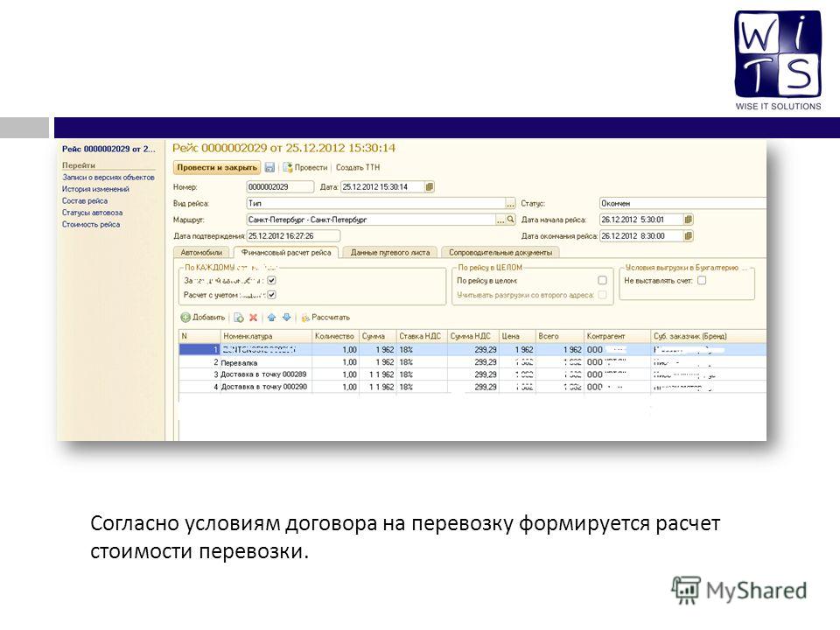
Task: Select the Доставка в точку 000290 row
Action: coord(472,387)
